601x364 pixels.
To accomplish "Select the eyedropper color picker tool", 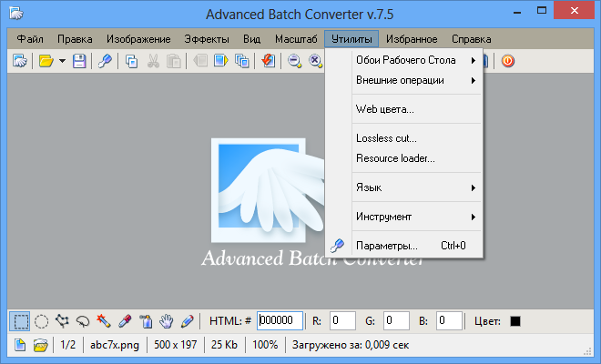I will (x=125, y=321).
